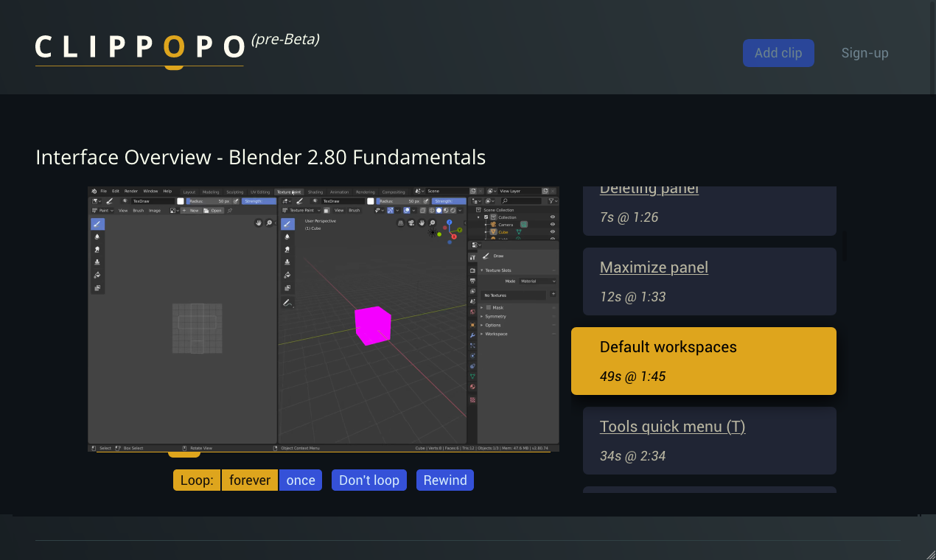Viewport: 936px width, 560px height.
Task: Expand the Symmetry section in properties
Action: pos(497,316)
